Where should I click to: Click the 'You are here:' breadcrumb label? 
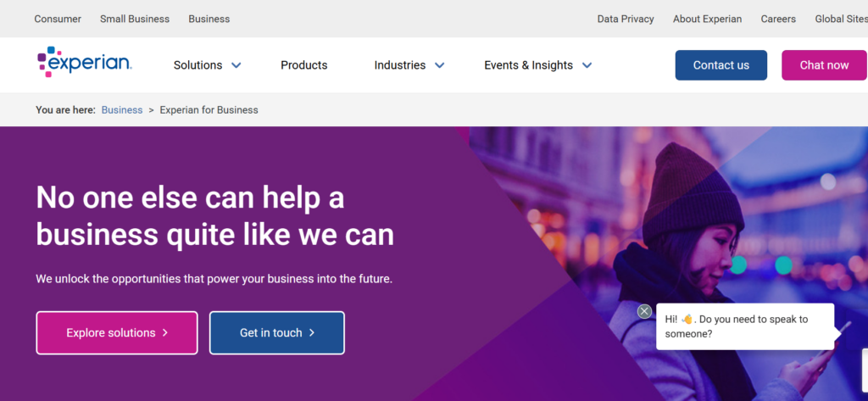[x=65, y=109]
